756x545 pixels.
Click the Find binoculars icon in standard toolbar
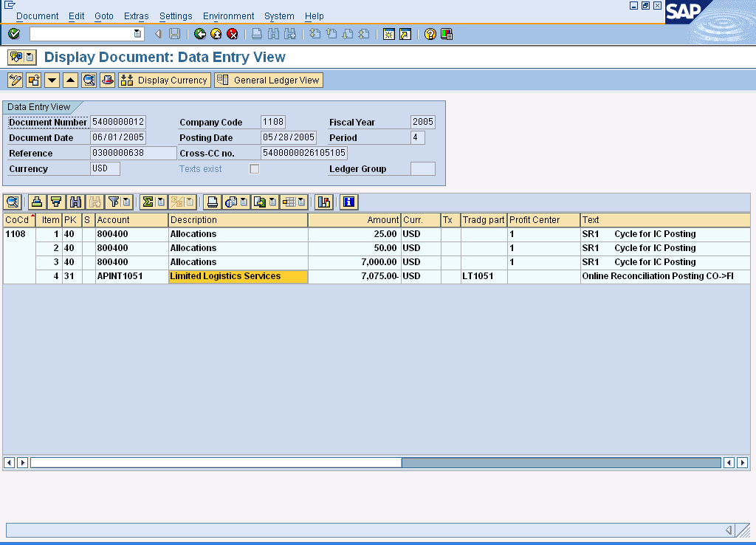(x=273, y=34)
